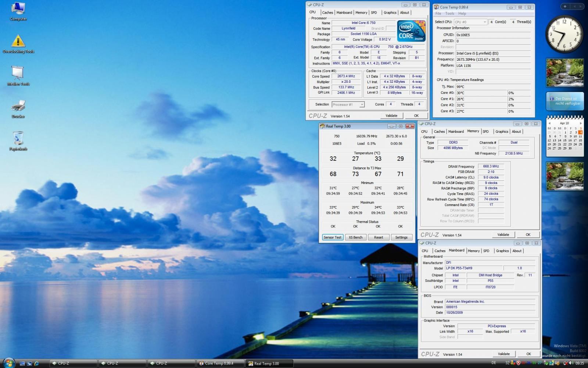Click Real Temp 3.00 taskbar button
The height and width of the screenshot is (368, 588).
click(269, 363)
